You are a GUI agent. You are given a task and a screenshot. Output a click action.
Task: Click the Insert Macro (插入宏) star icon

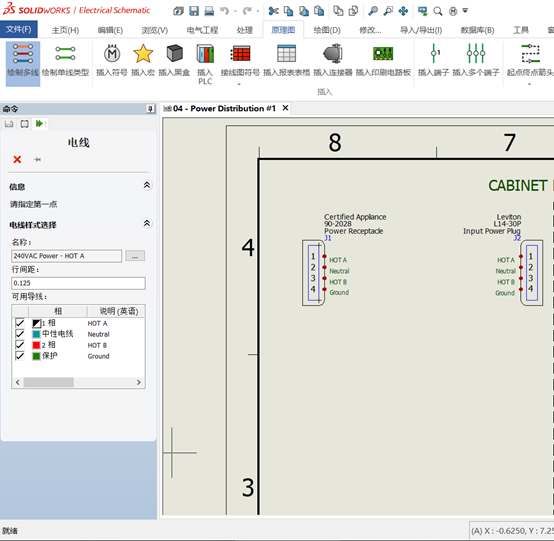143,54
